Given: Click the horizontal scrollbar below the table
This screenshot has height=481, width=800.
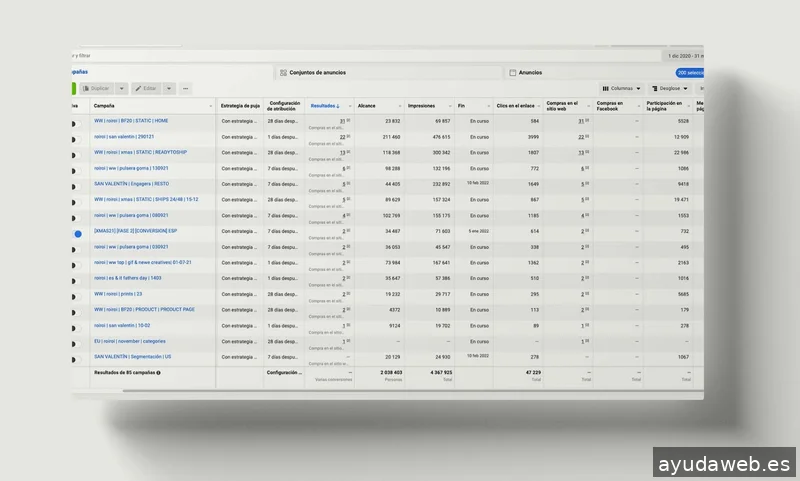Looking at the screenshot, I should pyautogui.click(x=408, y=391).
